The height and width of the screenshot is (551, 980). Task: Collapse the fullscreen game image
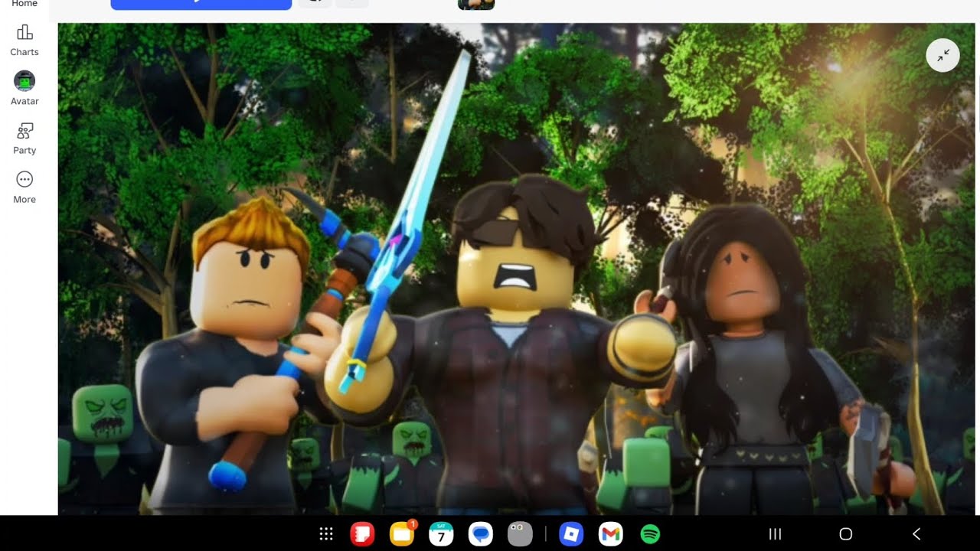pyautogui.click(x=942, y=55)
